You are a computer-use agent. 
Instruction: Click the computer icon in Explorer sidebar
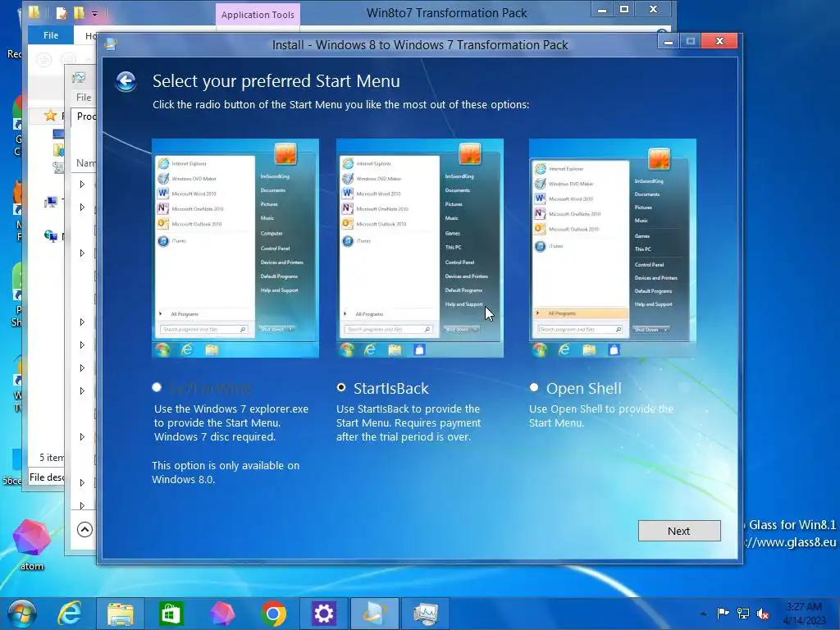point(51,203)
